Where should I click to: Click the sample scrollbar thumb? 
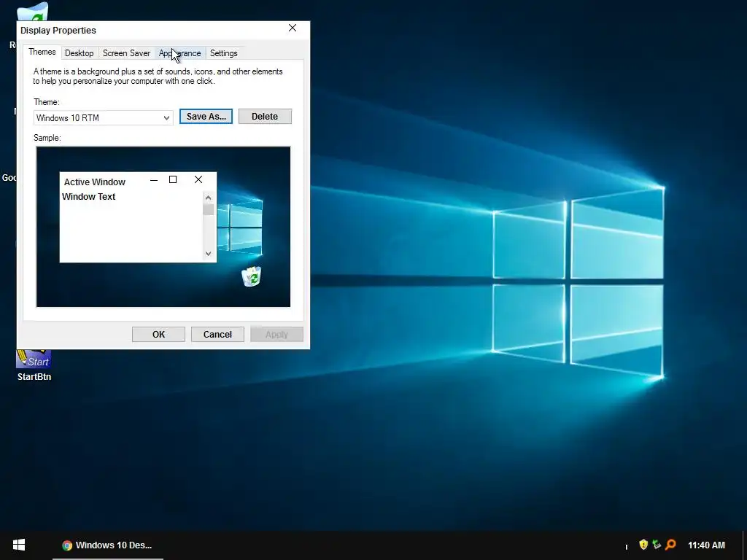click(x=208, y=209)
